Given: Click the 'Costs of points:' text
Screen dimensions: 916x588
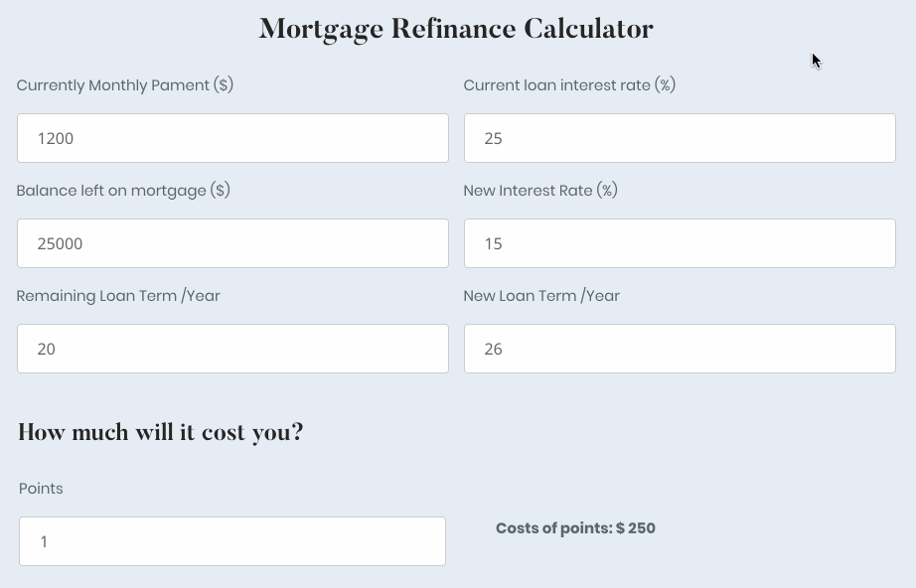Looking at the screenshot, I should [553, 528].
